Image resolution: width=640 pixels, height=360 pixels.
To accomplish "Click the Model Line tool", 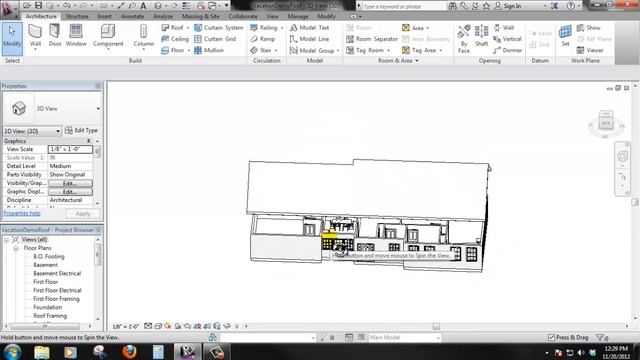I will pos(309,39).
